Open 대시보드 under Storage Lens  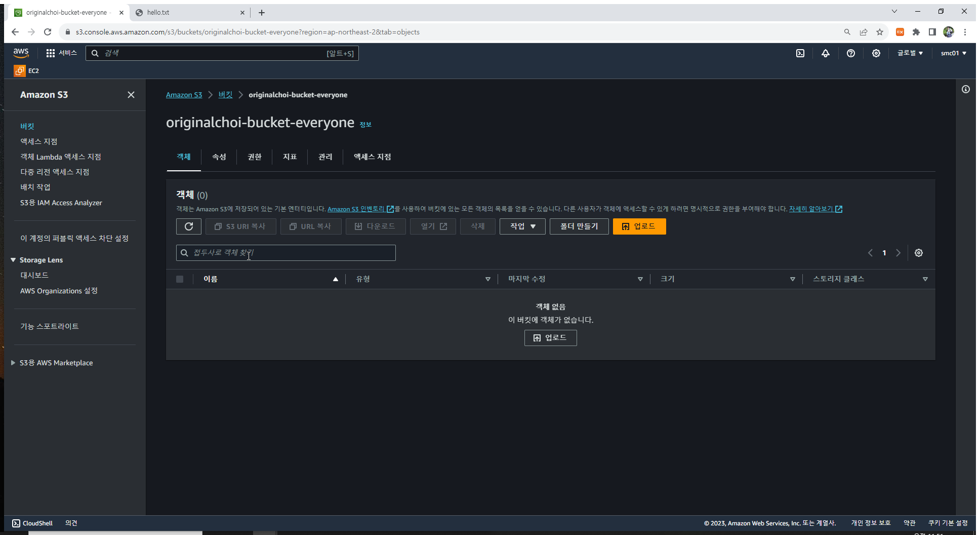(x=34, y=275)
